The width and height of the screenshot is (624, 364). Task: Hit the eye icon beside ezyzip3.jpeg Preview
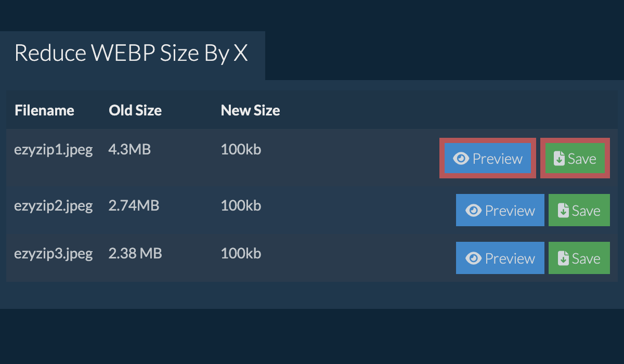474,258
